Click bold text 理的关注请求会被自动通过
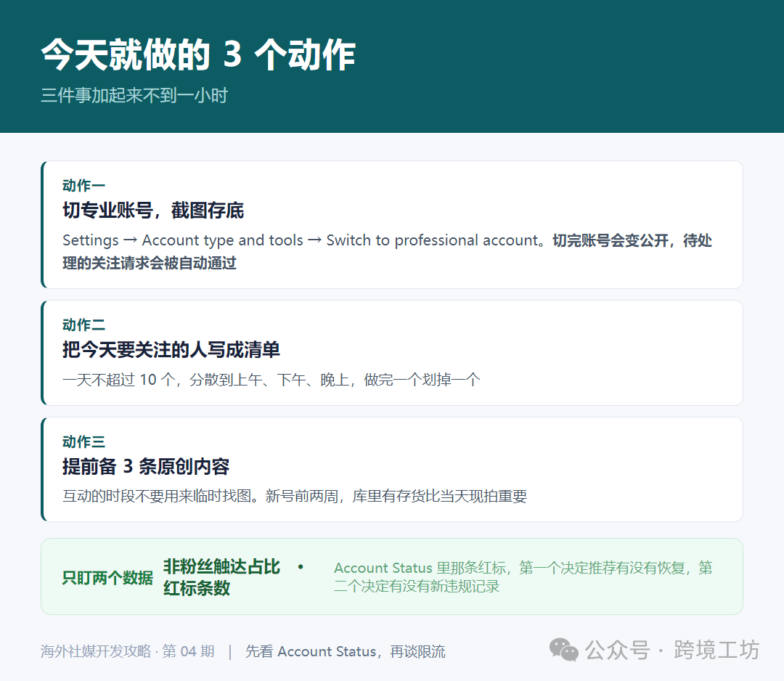This screenshot has height=681, width=784. pos(150,263)
